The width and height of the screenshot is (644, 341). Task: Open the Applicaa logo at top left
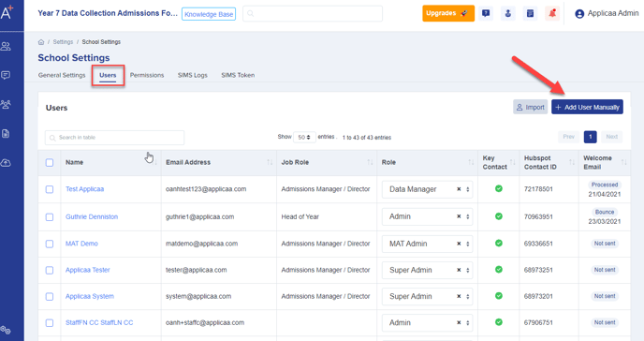pos(7,12)
